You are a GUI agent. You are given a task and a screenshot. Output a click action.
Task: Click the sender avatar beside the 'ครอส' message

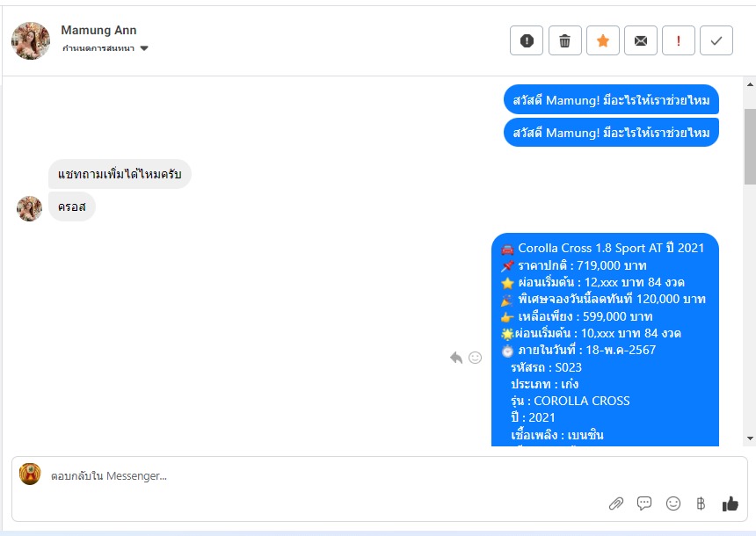[x=29, y=209]
